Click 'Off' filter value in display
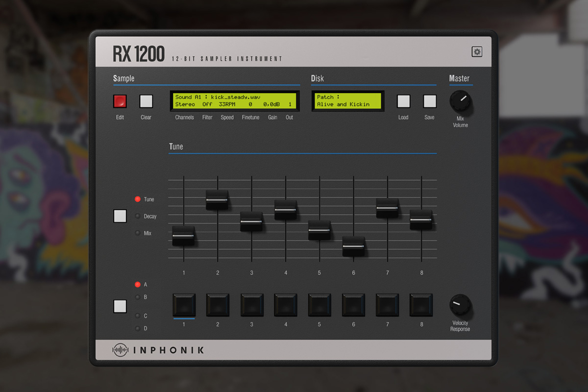Image resolution: width=588 pixels, height=392 pixels. pos(207,104)
